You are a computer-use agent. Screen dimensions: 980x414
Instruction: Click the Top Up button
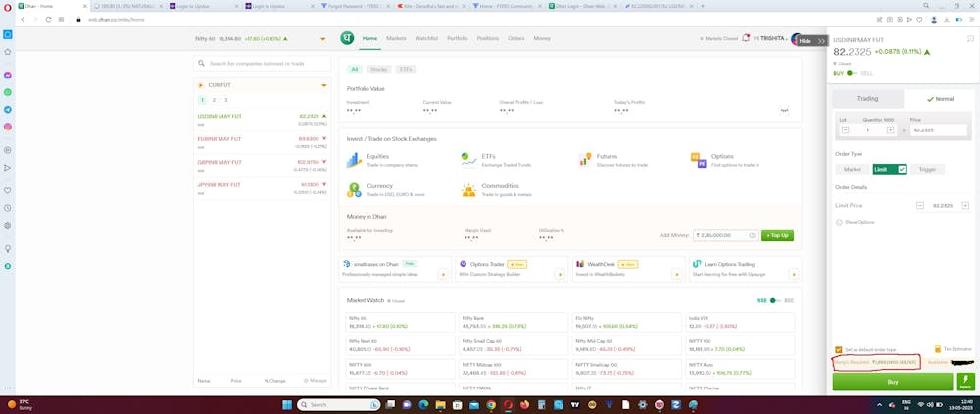coord(777,235)
